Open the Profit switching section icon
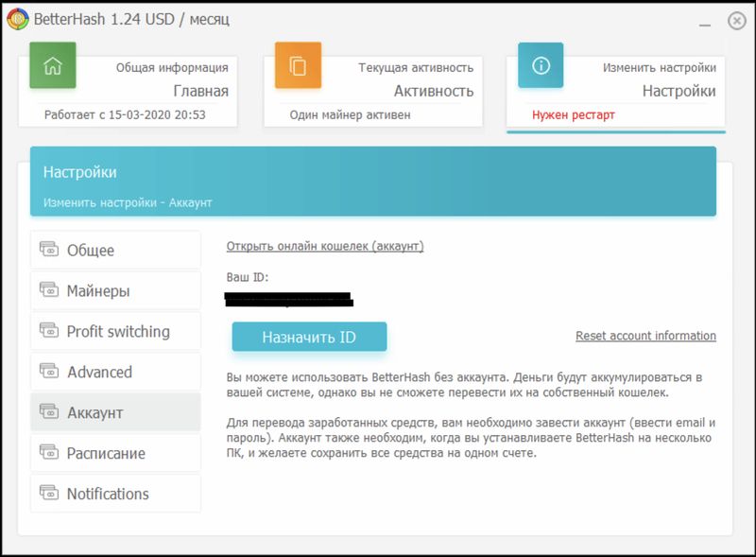756x557 pixels. click(x=48, y=331)
